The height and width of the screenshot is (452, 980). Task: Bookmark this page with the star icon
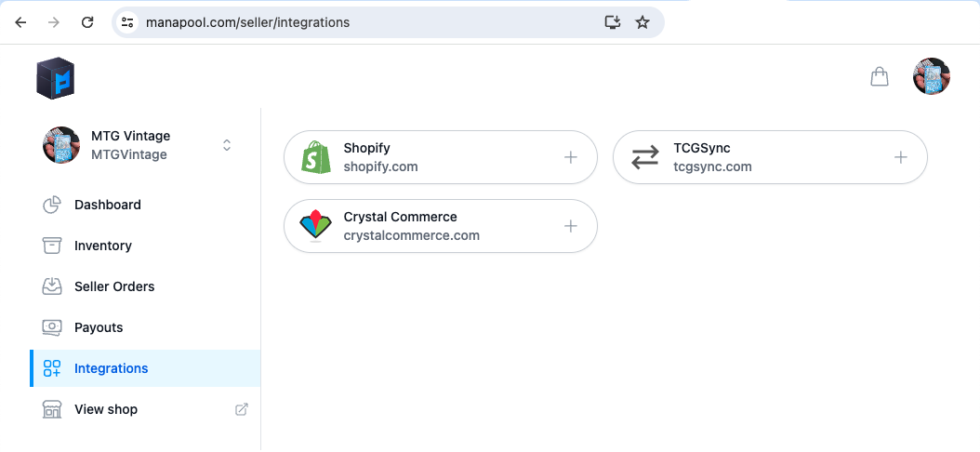click(642, 22)
